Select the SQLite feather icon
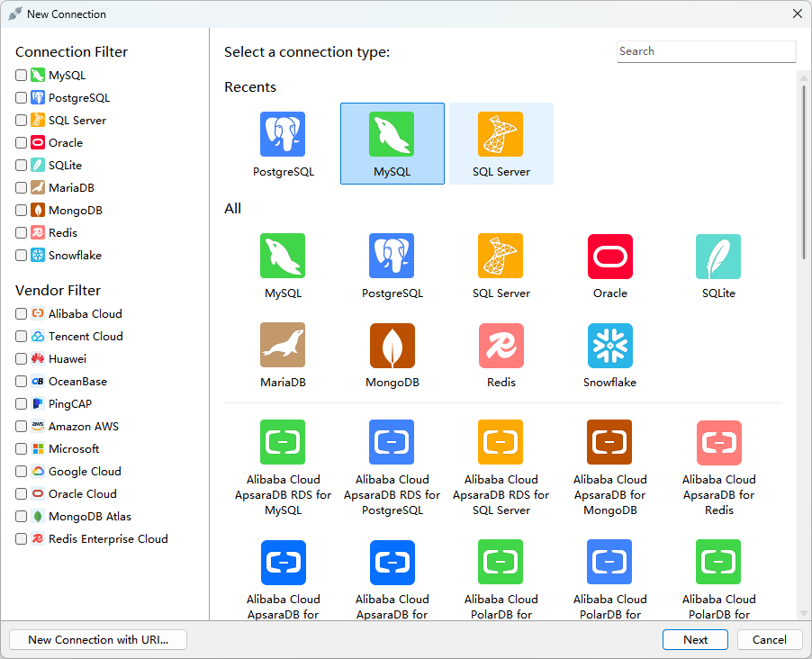 [x=718, y=257]
